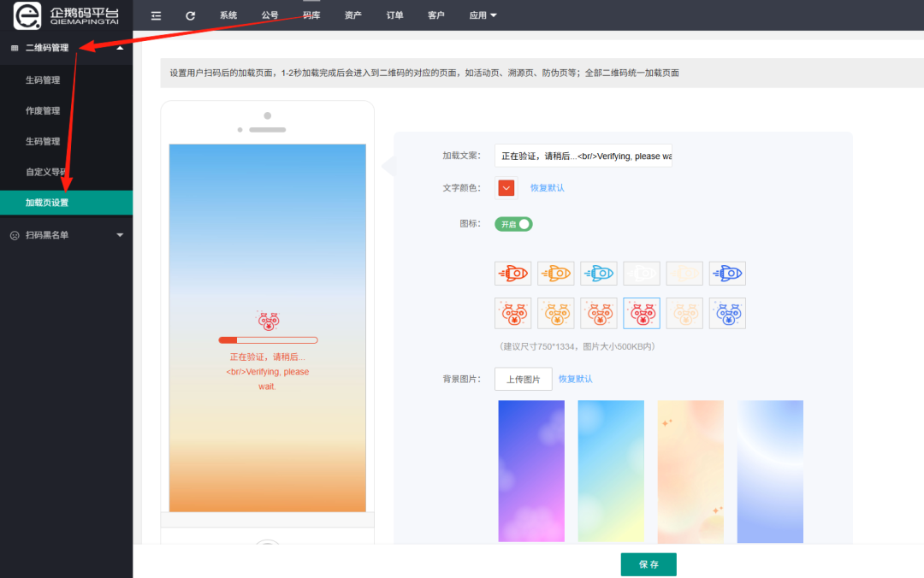Image resolution: width=924 pixels, height=578 pixels.
Task: Collapse the sidebar using the hamburger icon
Action: click(x=156, y=15)
